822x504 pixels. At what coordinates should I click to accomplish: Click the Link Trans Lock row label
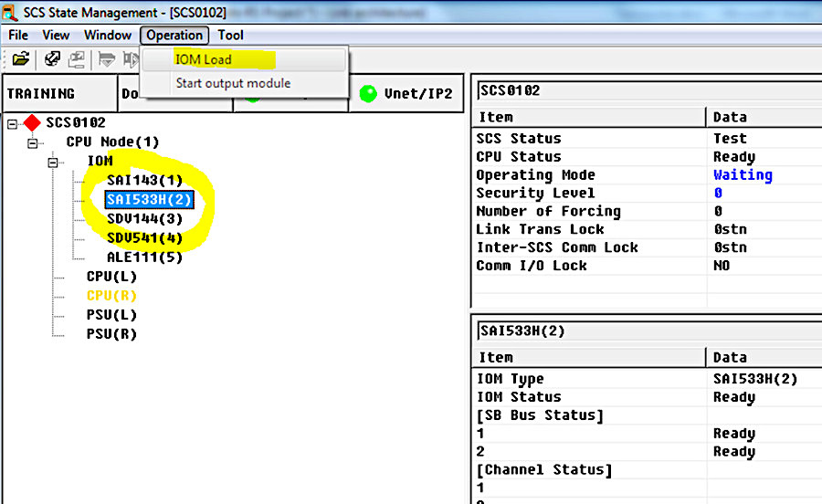click(x=540, y=229)
